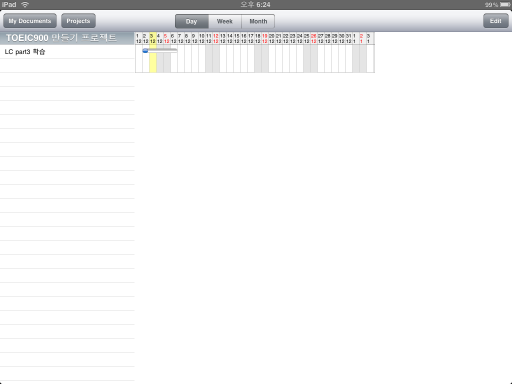Open My Documents
This screenshot has height=384, width=512.
tap(30, 21)
